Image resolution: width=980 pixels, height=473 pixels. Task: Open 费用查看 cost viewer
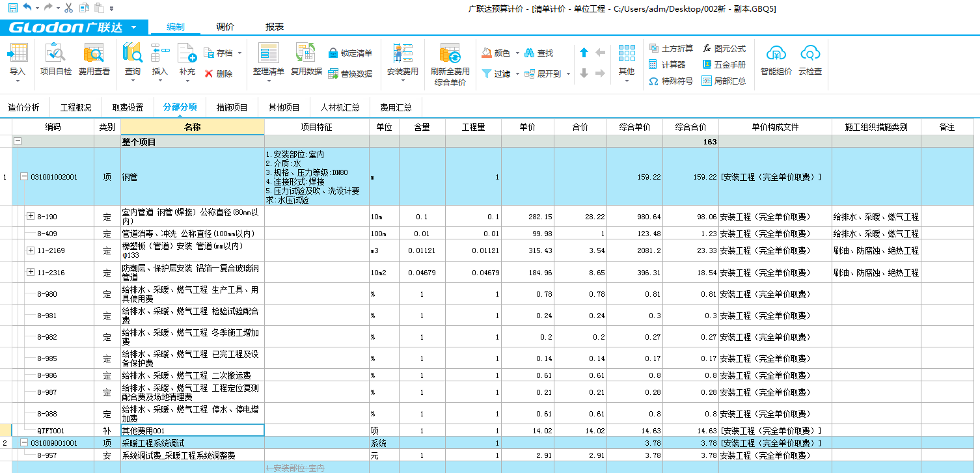point(94,59)
